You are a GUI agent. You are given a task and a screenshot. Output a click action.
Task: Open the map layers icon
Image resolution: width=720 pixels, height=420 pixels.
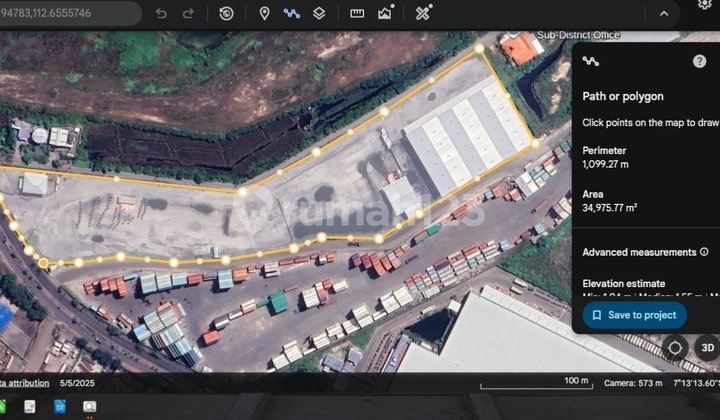point(319,13)
